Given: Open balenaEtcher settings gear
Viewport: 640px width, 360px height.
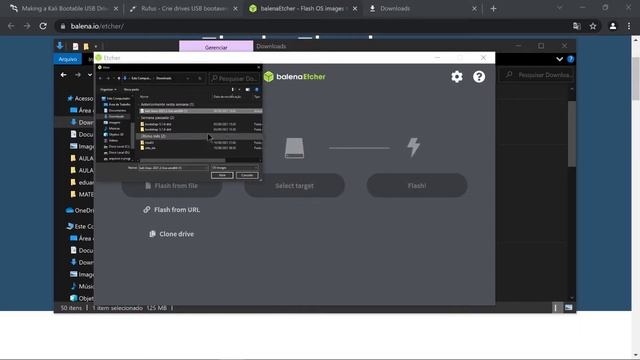Looking at the screenshot, I should 457,76.
